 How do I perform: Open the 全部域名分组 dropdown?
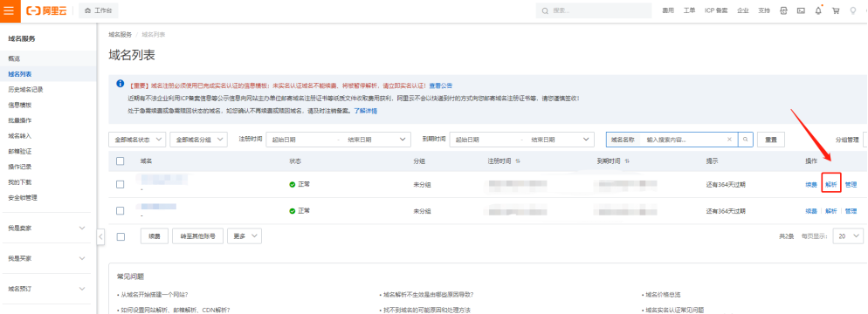pyautogui.click(x=199, y=140)
